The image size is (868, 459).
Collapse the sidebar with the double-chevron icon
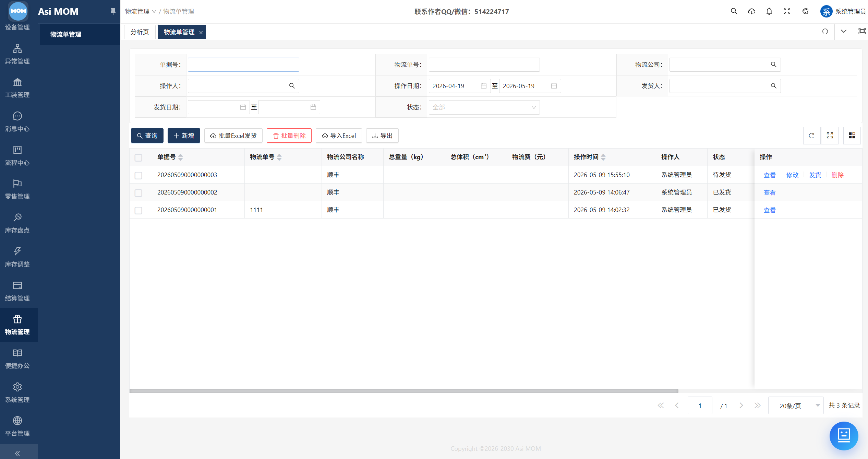pos(17,454)
